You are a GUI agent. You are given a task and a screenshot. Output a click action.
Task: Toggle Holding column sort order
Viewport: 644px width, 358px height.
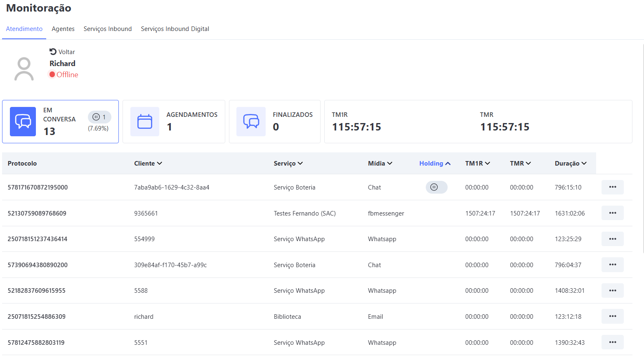tap(434, 164)
